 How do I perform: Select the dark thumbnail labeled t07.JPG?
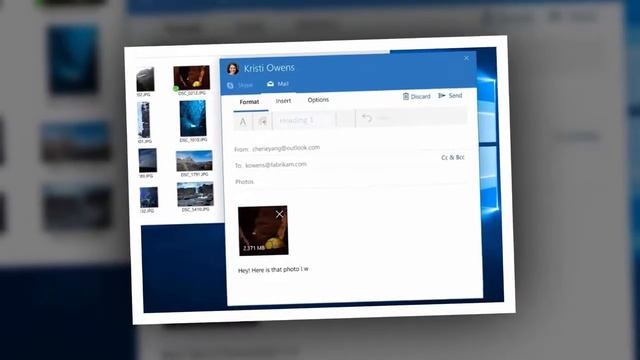[145, 79]
